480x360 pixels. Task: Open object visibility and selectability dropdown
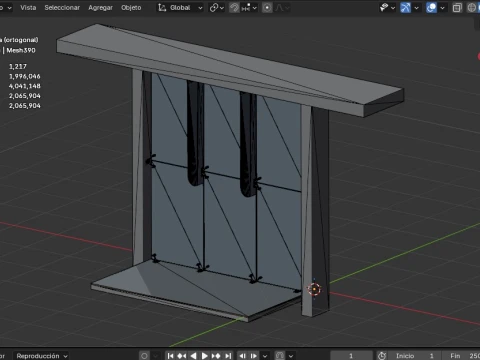[x=387, y=7]
